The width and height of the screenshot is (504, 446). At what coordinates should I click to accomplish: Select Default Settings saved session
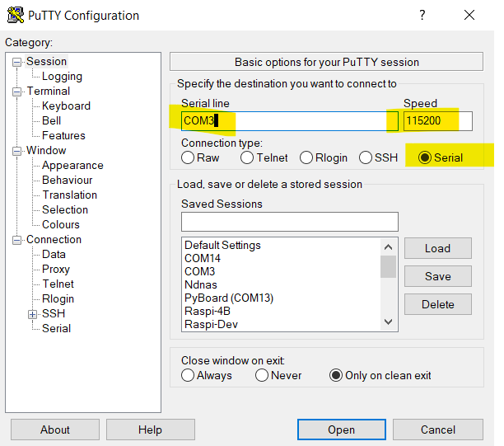(222, 245)
